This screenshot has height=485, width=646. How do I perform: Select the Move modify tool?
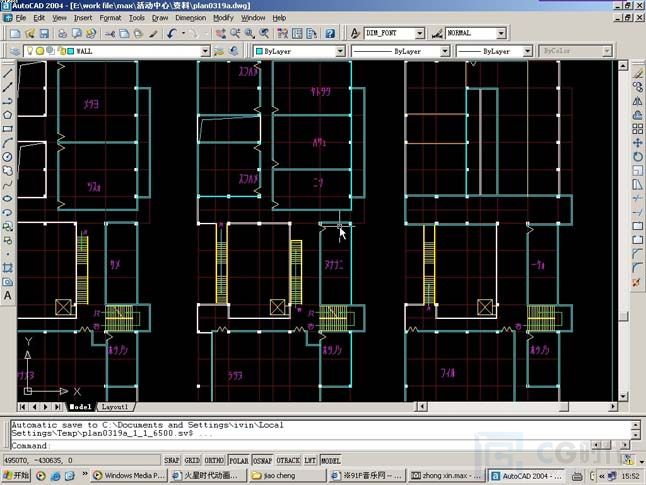coord(637,143)
